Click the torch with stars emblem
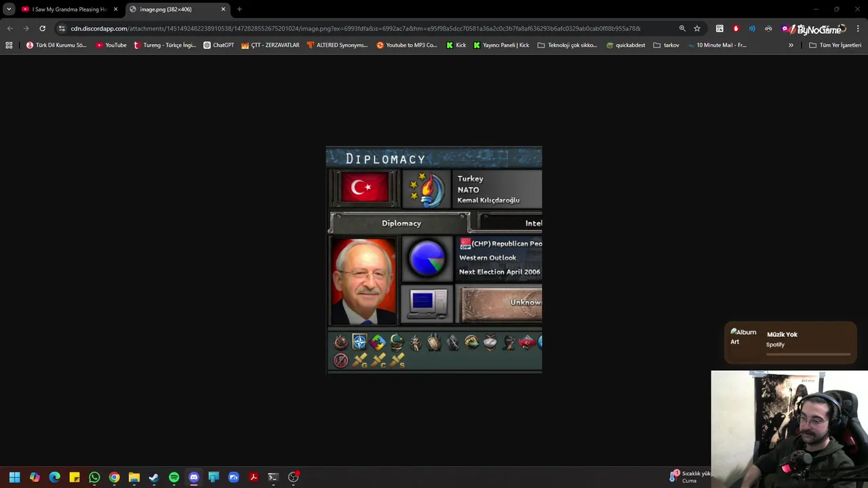Screen dimensions: 868x488 [426, 188]
